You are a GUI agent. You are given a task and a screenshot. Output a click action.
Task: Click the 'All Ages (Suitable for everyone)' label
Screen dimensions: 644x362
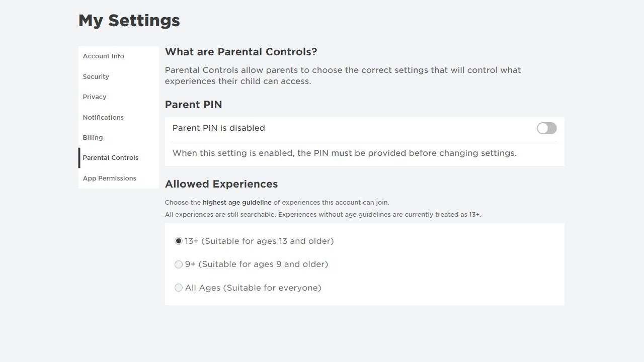click(x=253, y=288)
